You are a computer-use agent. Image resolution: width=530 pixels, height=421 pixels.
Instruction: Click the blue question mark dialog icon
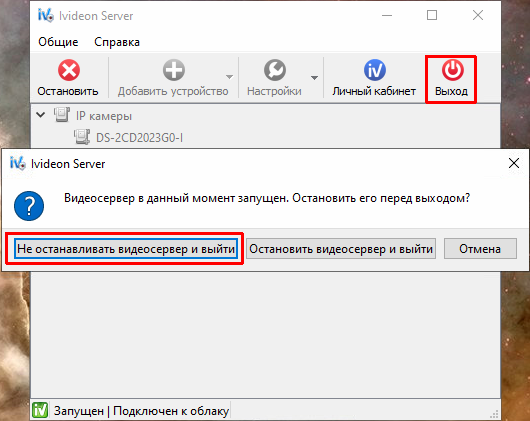(29, 206)
